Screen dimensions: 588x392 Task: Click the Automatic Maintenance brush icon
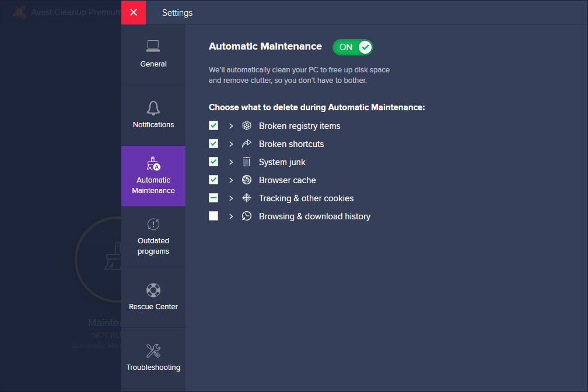153,164
